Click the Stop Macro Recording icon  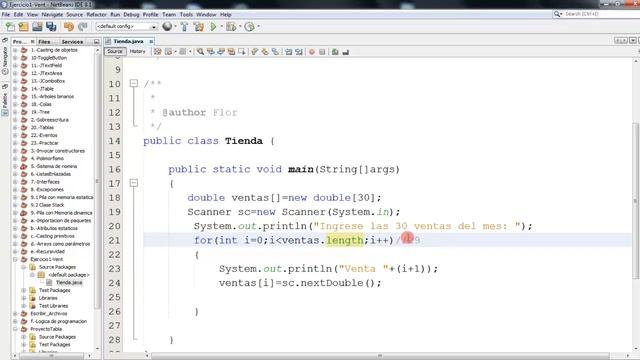pyautogui.click(x=322, y=52)
